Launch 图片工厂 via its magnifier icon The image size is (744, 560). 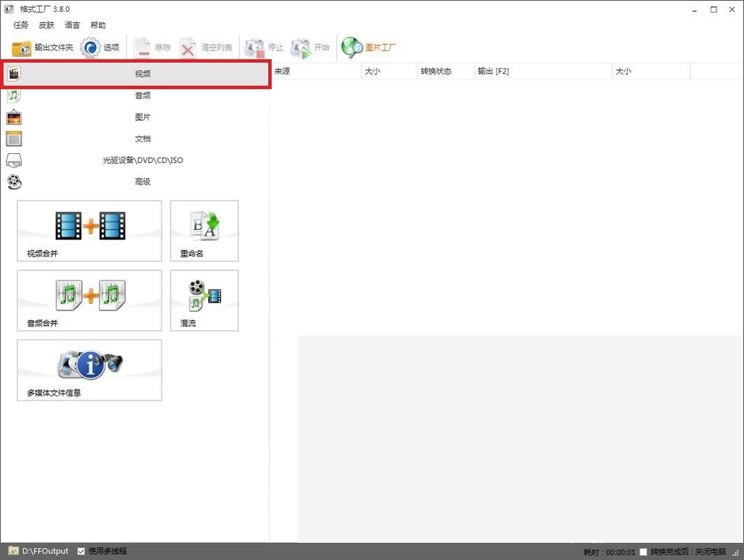click(352, 48)
